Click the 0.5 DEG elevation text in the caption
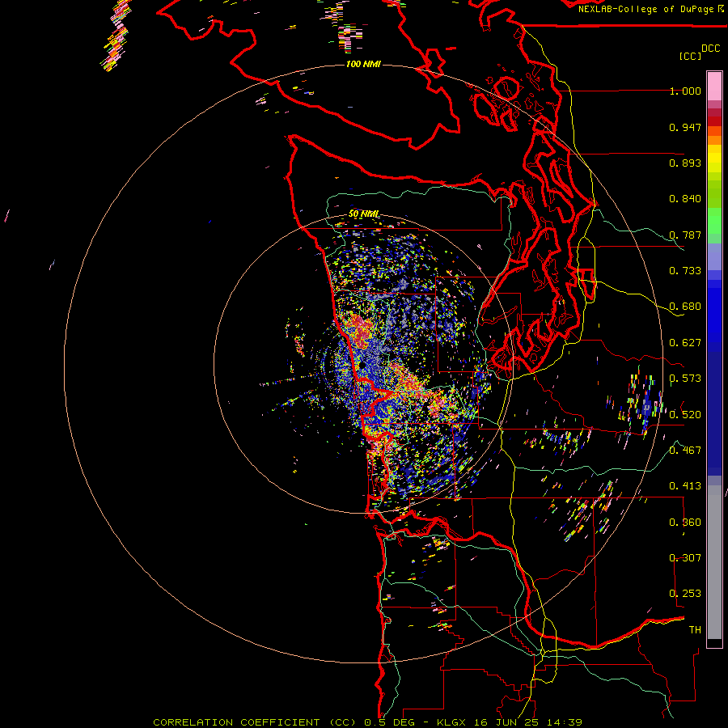The height and width of the screenshot is (728, 728). 390,722
